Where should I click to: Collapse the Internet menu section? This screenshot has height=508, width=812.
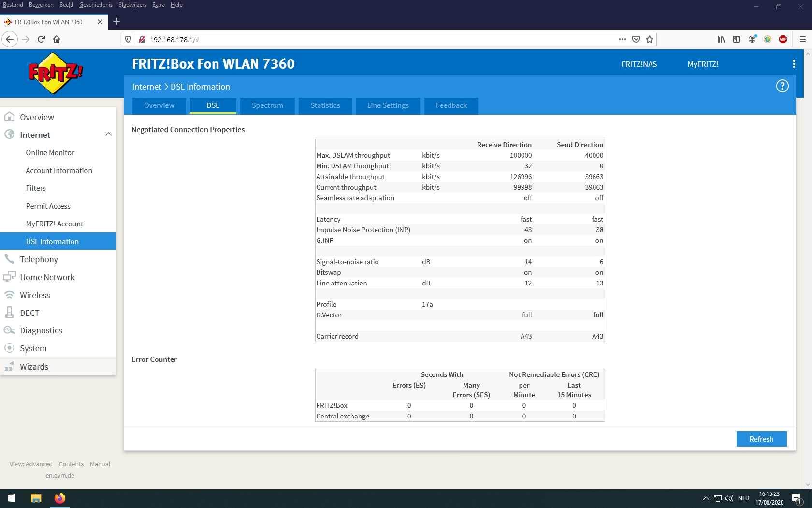pos(108,134)
